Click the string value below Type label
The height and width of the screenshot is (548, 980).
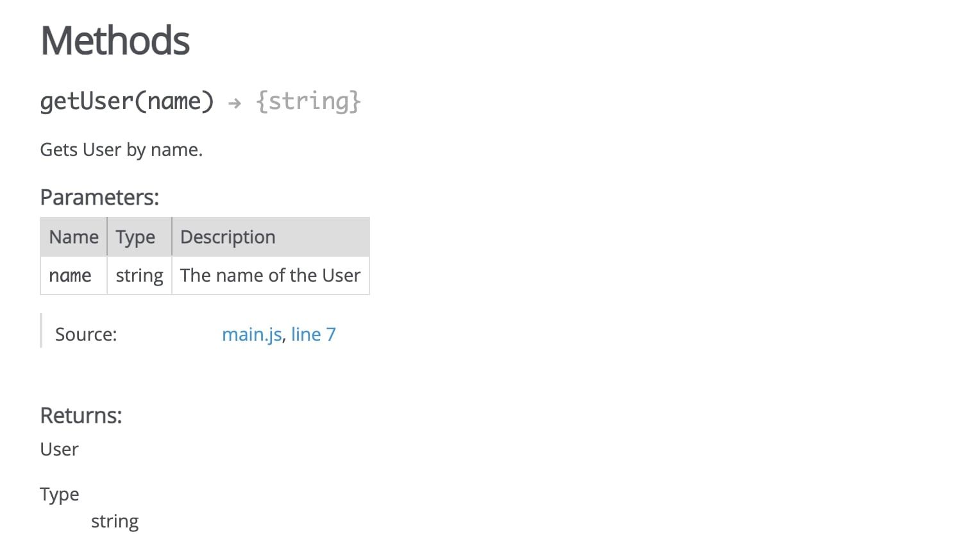coord(115,521)
